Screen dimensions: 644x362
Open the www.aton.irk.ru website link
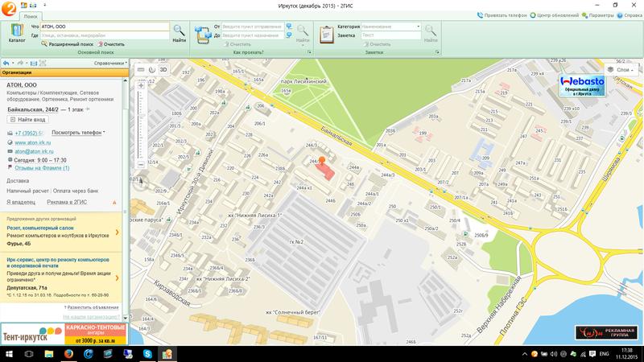click(33, 142)
